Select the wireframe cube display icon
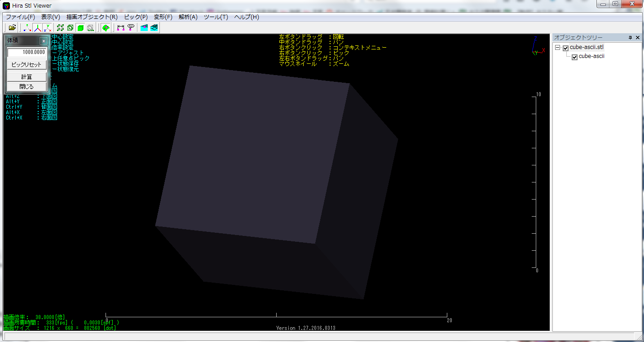The image size is (644, 342). coord(70,27)
